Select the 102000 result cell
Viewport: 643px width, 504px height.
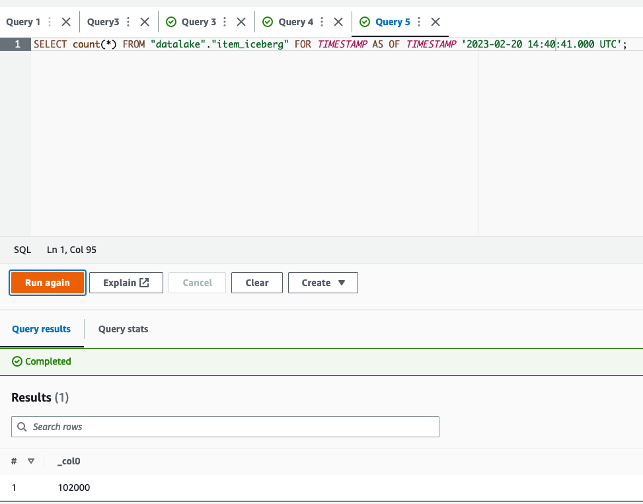tap(74, 487)
